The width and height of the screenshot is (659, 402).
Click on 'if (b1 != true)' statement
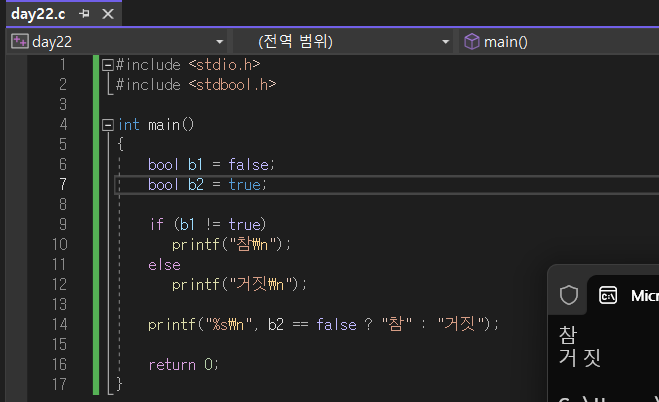pyautogui.click(x=208, y=224)
